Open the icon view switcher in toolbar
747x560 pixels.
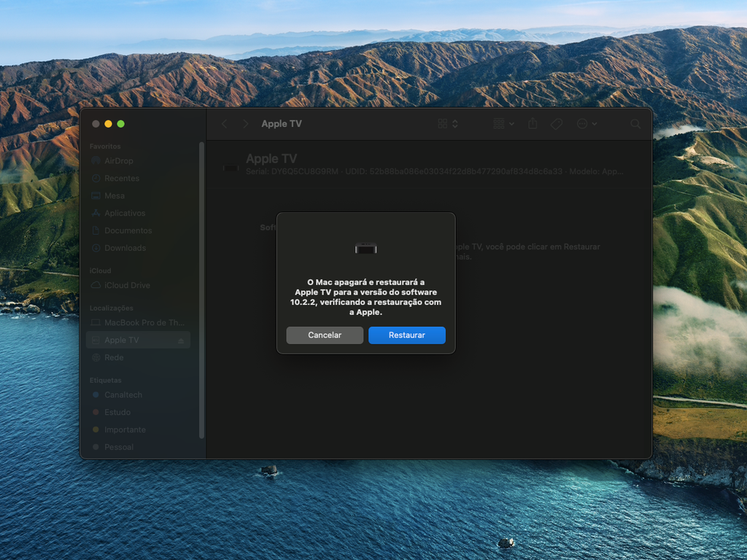(448, 124)
